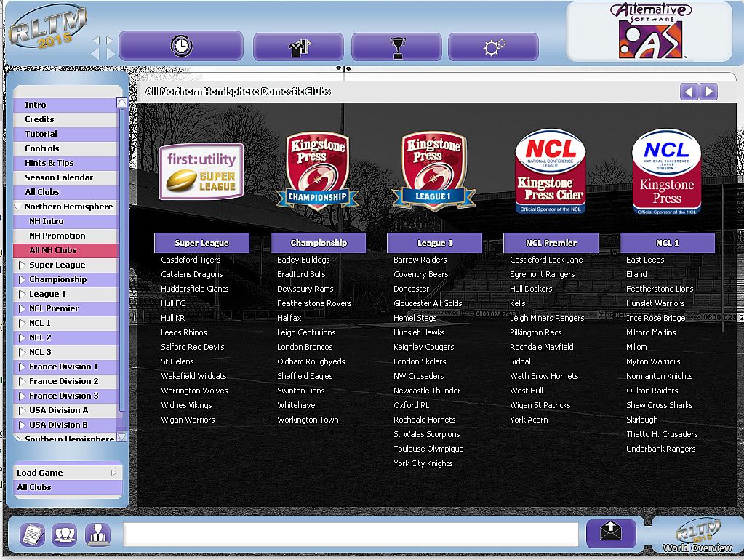Open the Intro sidebar item

click(x=65, y=105)
